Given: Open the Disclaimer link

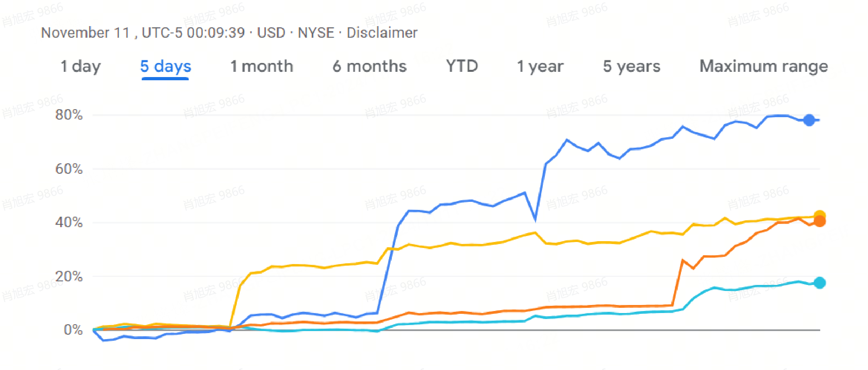Looking at the screenshot, I should point(382,33).
